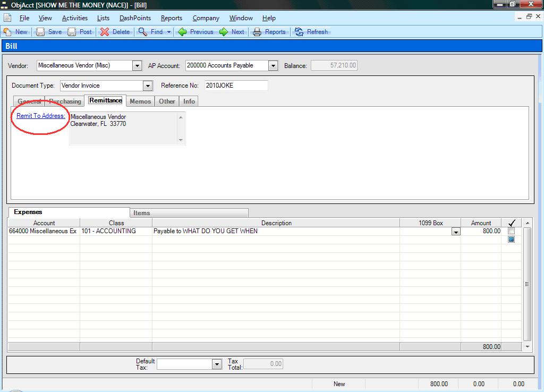Click the Remit To Address link
This screenshot has width=544, height=392.
pyautogui.click(x=41, y=116)
